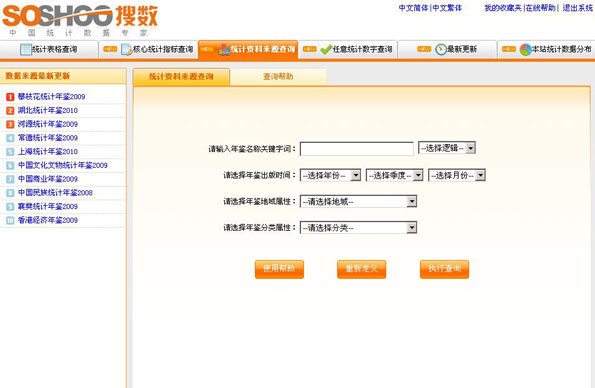
Task: Open the 在线帮助 link
Action: 540,8
